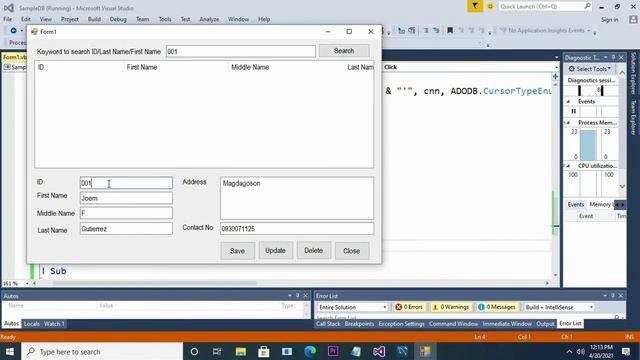Switch to Memory Usage tab in Diagnostic Tools
This screenshot has height=360, width=640.
(x=601, y=204)
